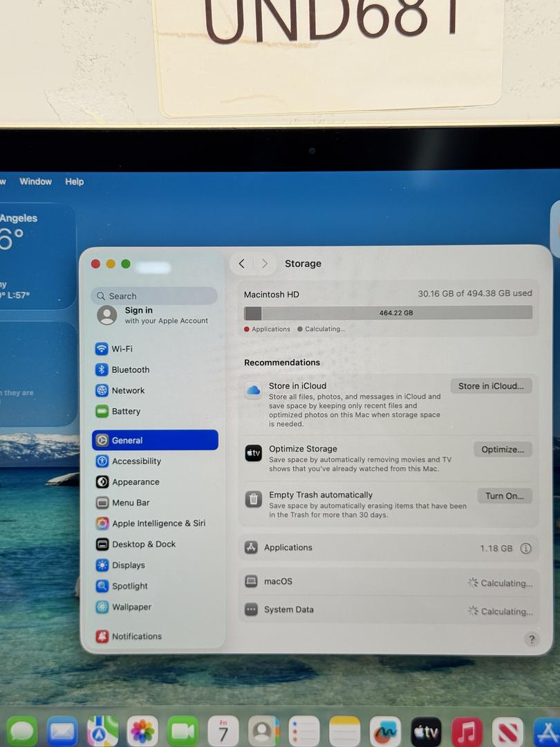Expand the Applications storage row
Viewport: 560px width, 747px height.
288,548
